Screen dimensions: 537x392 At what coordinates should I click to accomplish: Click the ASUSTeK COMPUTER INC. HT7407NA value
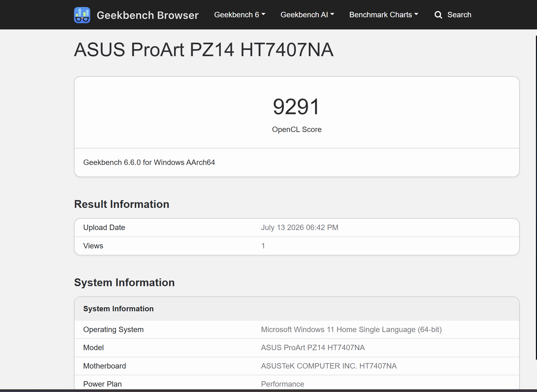329,366
